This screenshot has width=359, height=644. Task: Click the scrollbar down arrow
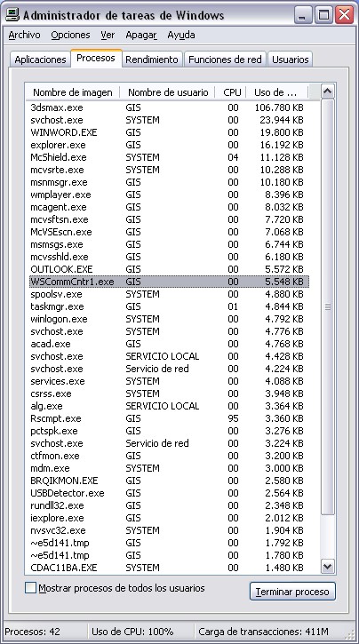click(x=327, y=567)
